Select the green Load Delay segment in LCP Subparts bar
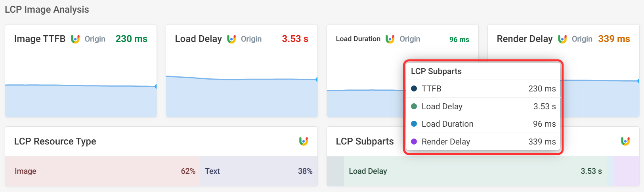This screenshot has height=192, width=644. 475,171
